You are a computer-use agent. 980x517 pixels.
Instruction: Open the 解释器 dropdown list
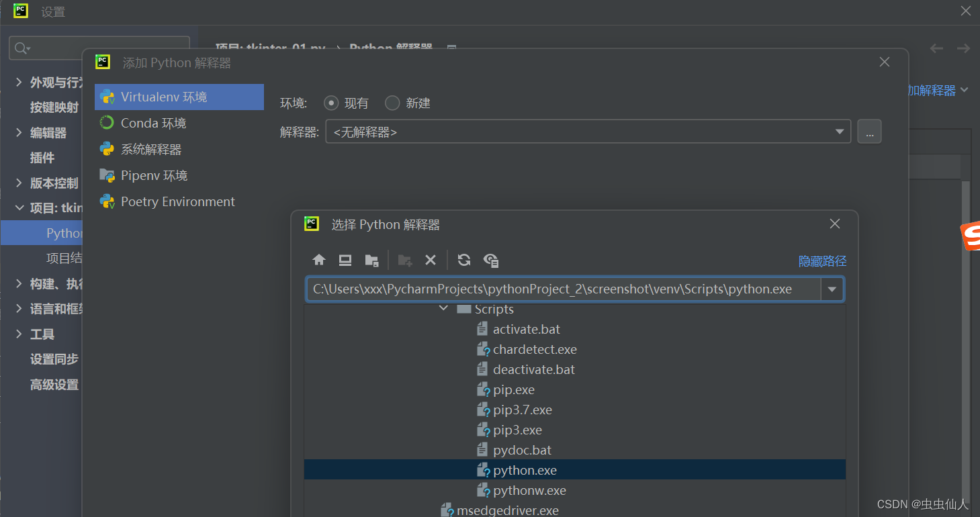(x=840, y=132)
